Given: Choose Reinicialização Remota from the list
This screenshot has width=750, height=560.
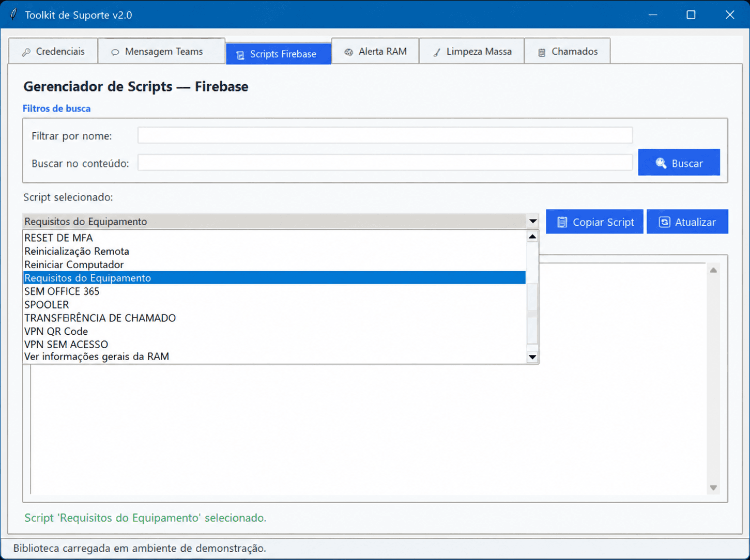Looking at the screenshot, I should 274,251.
